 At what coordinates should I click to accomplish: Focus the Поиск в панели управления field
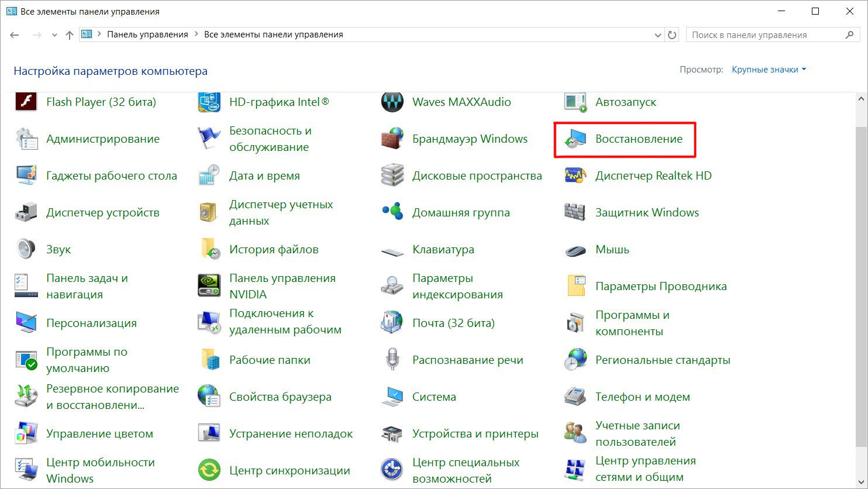pyautogui.click(x=772, y=35)
